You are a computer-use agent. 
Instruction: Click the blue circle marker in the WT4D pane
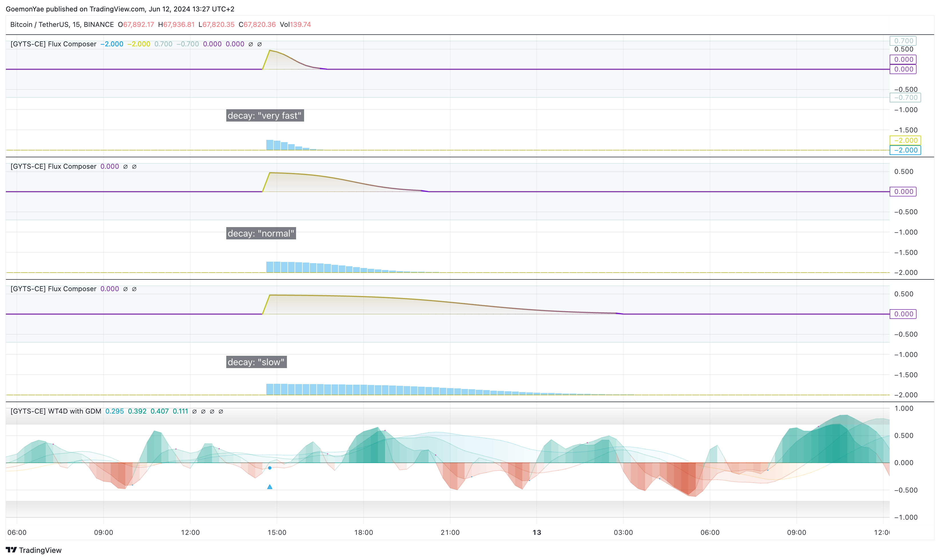click(269, 468)
